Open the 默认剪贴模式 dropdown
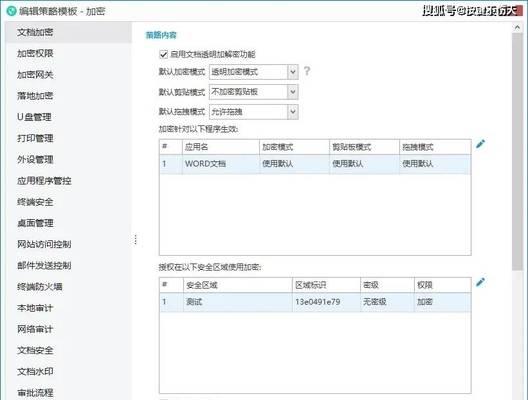Image resolution: width=528 pixels, height=400 pixels. pyautogui.click(x=254, y=92)
